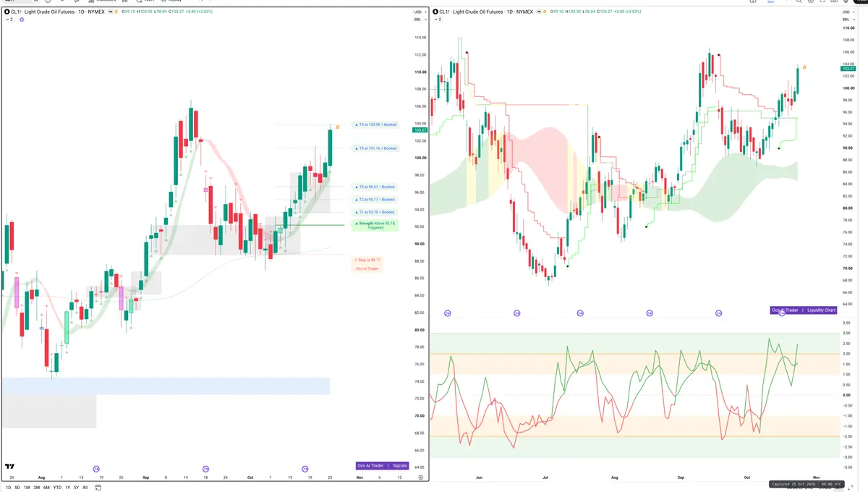Open the USD currency dropdown on right chart
The width and height of the screenshot is (868, 492).
[x=848, y=12]
